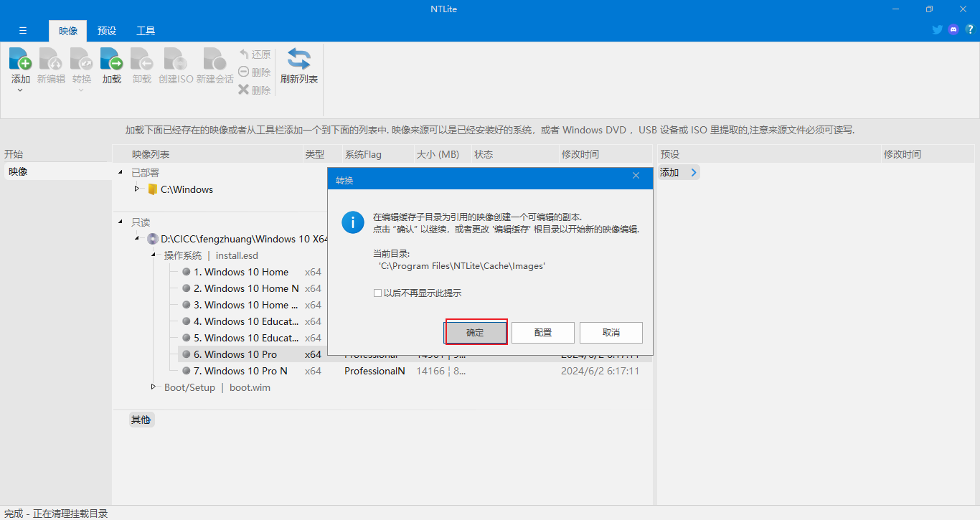Switch to the 映像 tab
Image resolution: width=980 pixels, height=520 pixels.
pyautogui.click(x=68, y=31)
